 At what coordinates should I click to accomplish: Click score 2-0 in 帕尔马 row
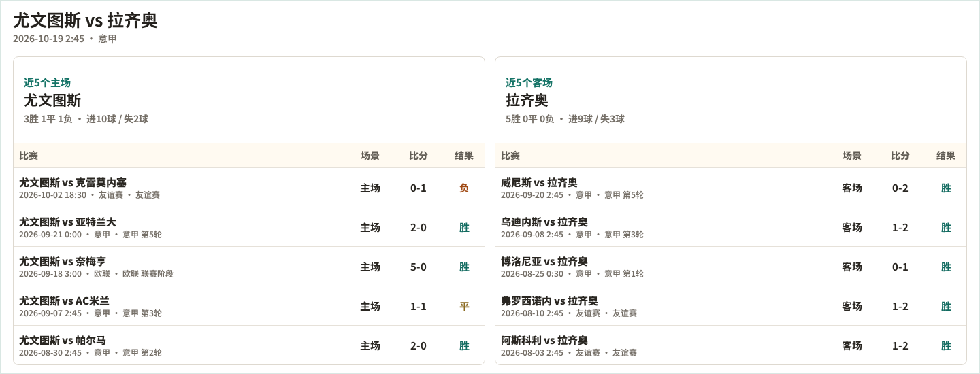point(419,346)
